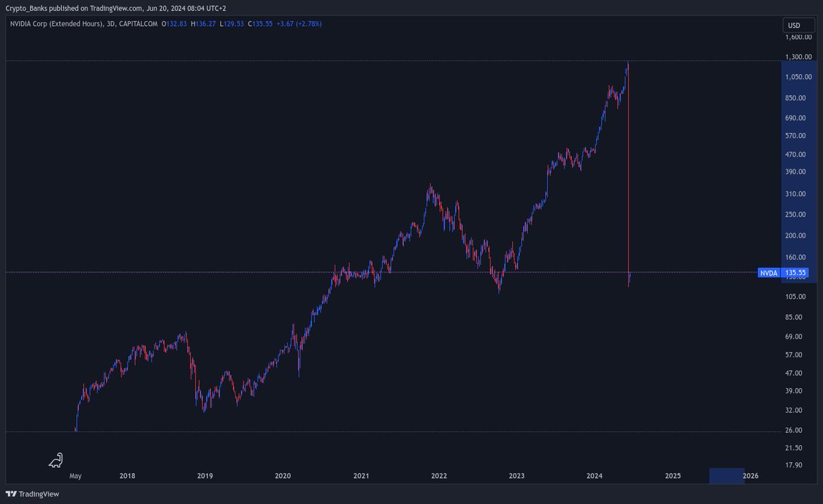Click the 390.00 price axis label
The width and height of the screenshot is (823, 504).
[x=796, y=171]
